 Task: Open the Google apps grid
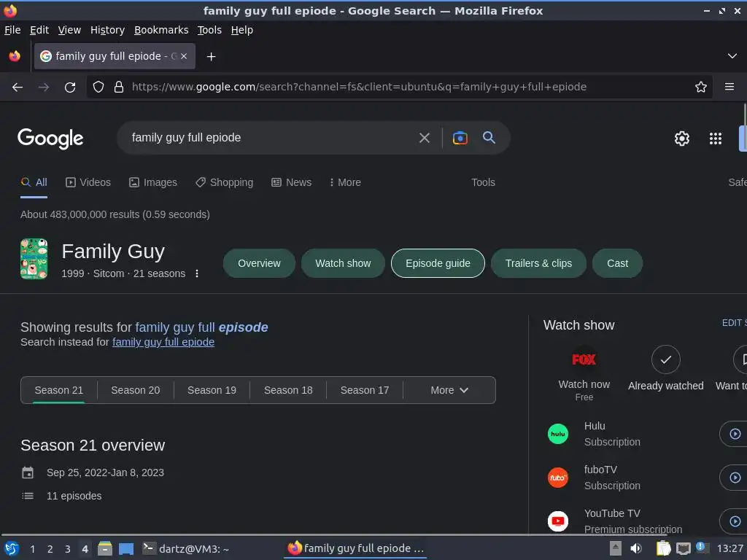point(715,139)
